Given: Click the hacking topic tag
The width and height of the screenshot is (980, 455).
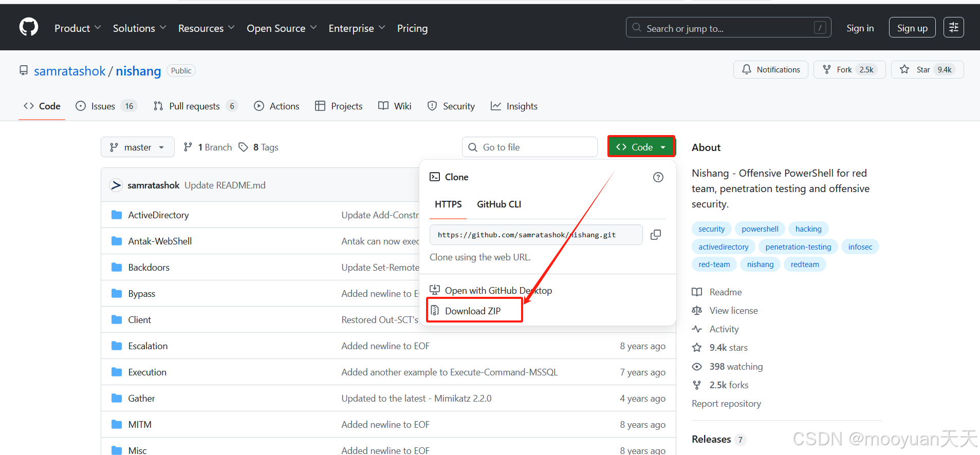Looking at the screenshot, I should tap(808, 229).
